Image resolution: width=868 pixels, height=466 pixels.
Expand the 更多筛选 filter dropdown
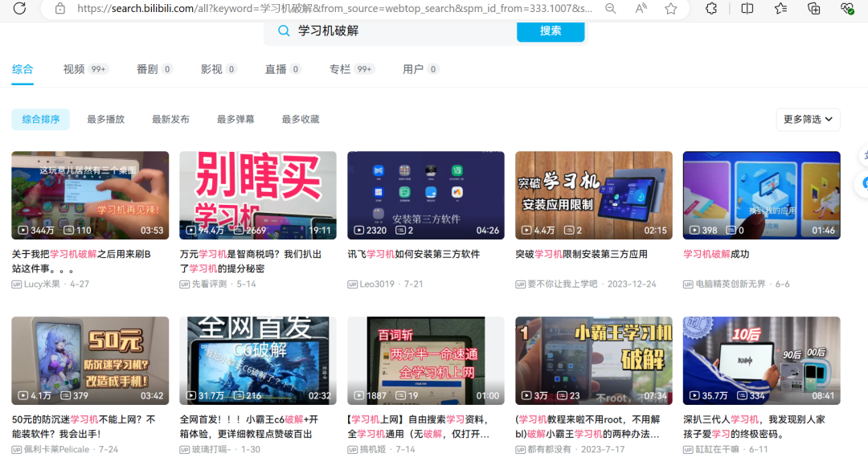pos(809,119)
